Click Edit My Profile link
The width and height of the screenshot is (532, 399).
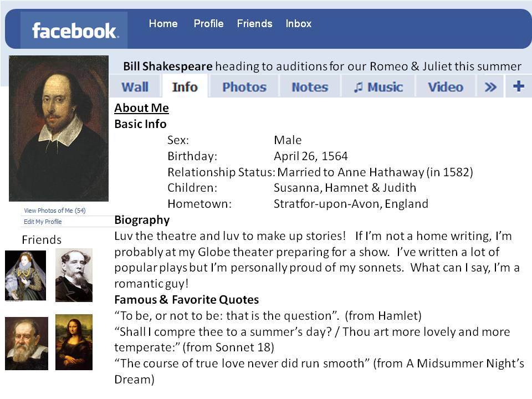(x=43, y=222)
